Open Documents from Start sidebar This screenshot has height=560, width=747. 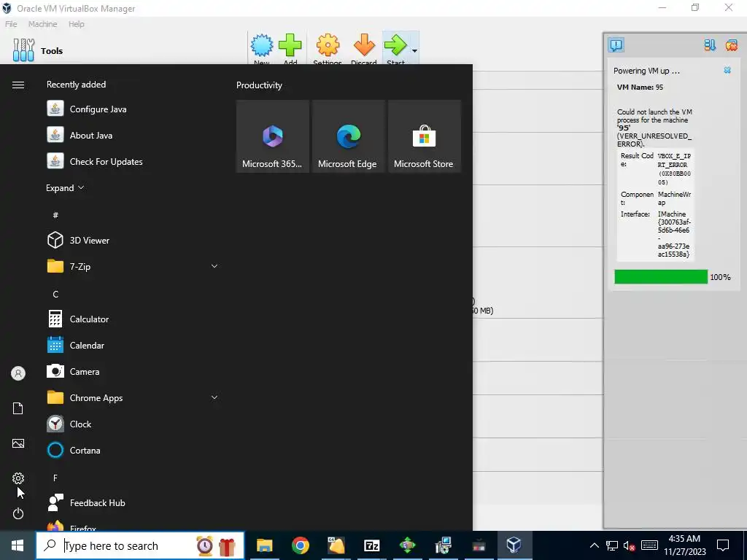pyautogui.click(x=18, y=408)
